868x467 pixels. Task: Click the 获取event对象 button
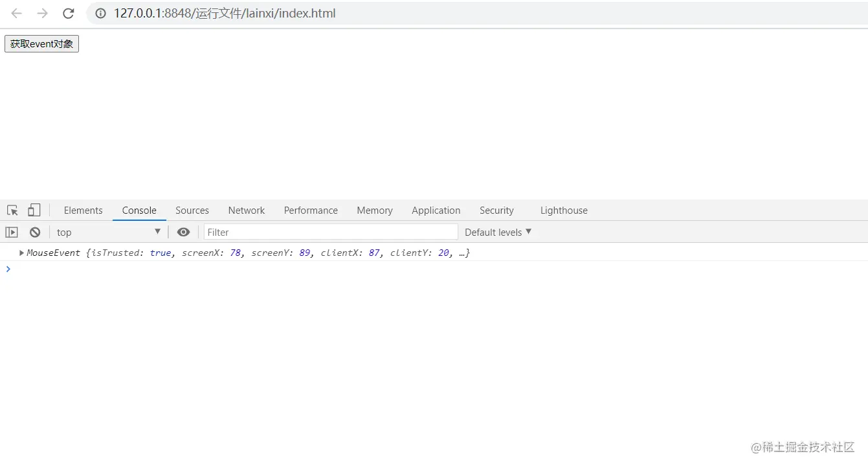41,44
